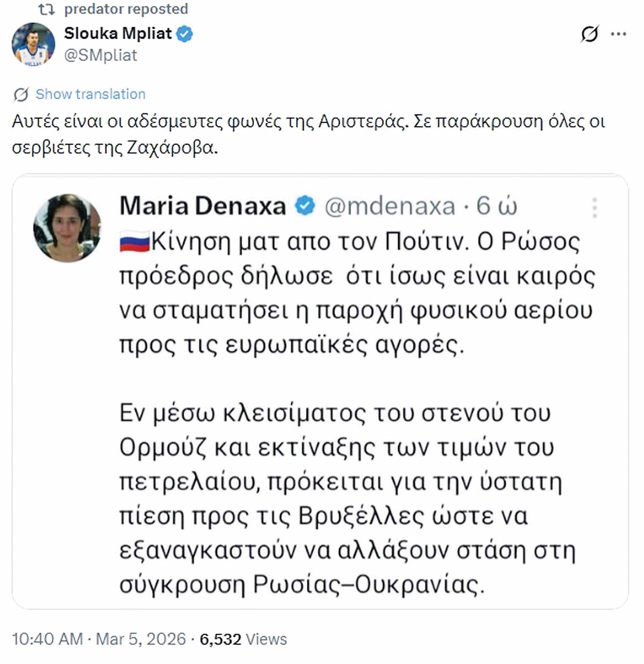Click the quoted post's '6 ώ' timestamp
The width and height of the screenshot is (644, 664).
(496, 206)
